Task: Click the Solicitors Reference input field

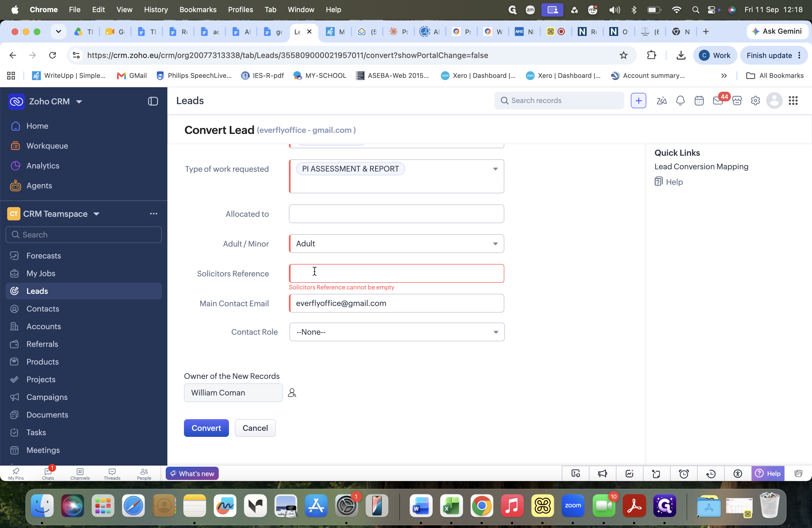Action: [x=396, y=273]
